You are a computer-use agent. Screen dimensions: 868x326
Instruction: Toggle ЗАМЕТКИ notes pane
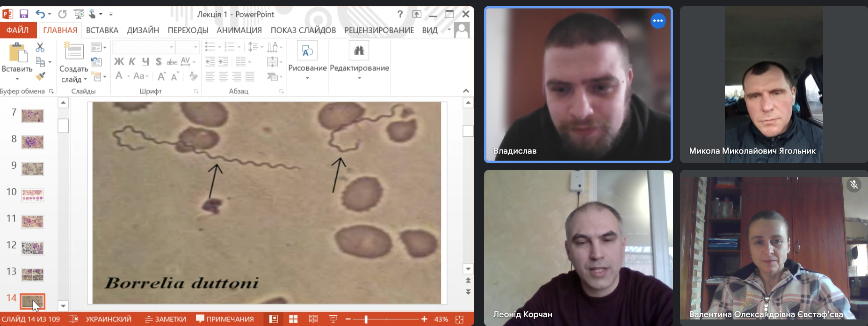[x=166, y=319]
